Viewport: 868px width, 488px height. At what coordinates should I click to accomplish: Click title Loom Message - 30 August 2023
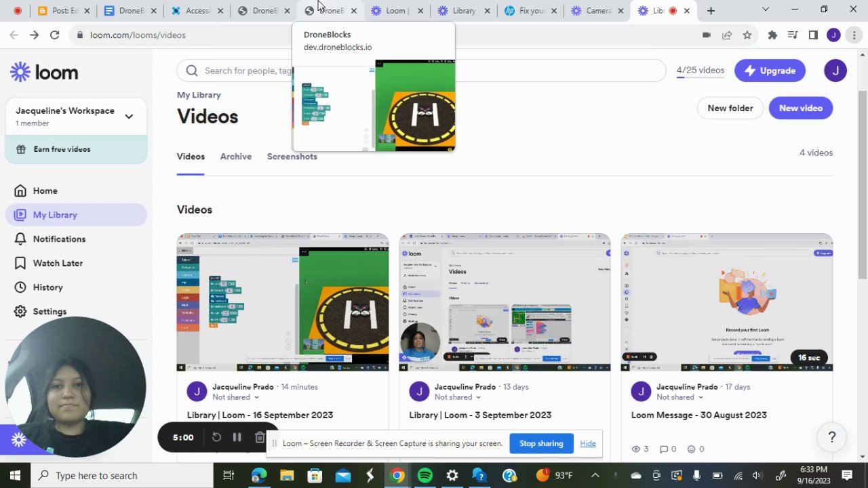(x=699, y=415)
